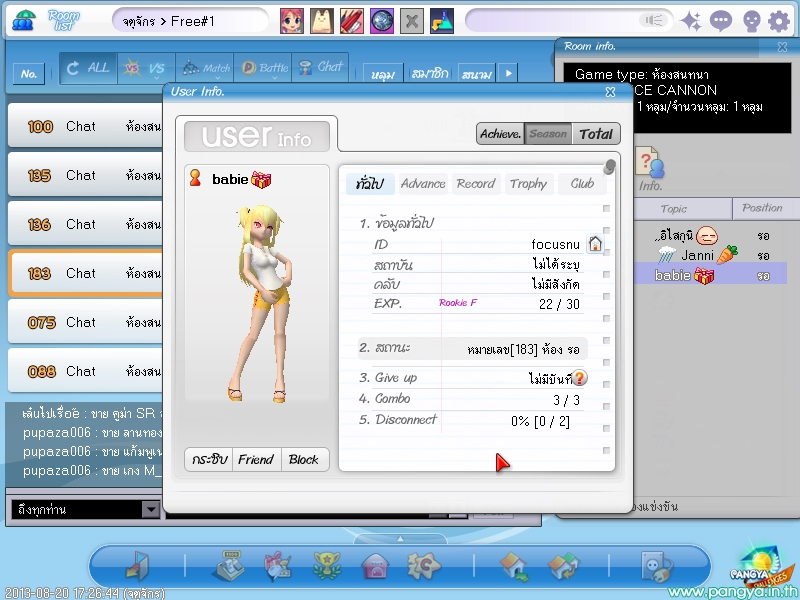This screenshot has height=600, width=800.
Task: Open the gold trophy icon
Action: [327, 565]
